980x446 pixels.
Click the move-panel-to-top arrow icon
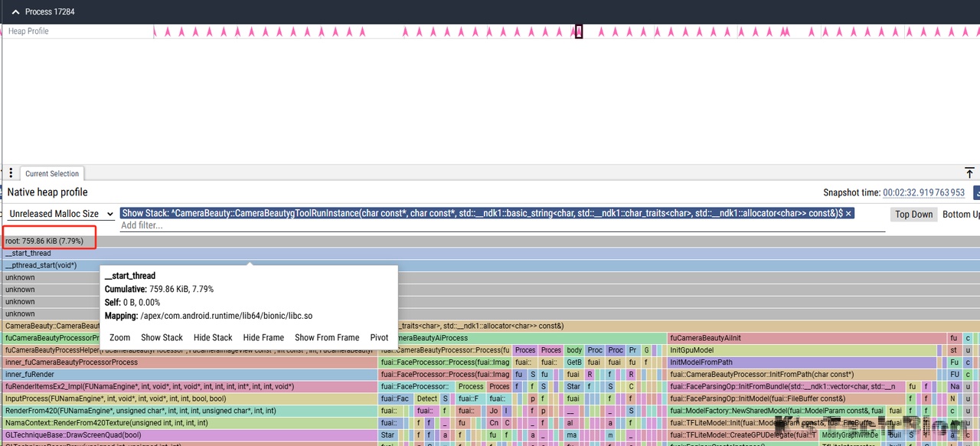tap(969, 173)
